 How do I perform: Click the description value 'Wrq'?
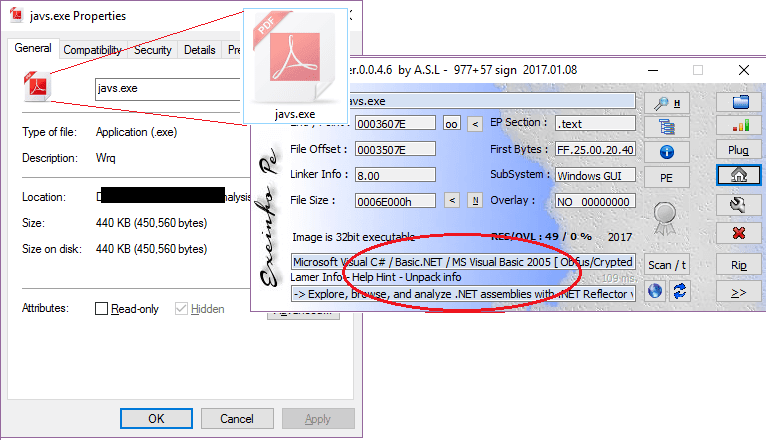[105, 158]
